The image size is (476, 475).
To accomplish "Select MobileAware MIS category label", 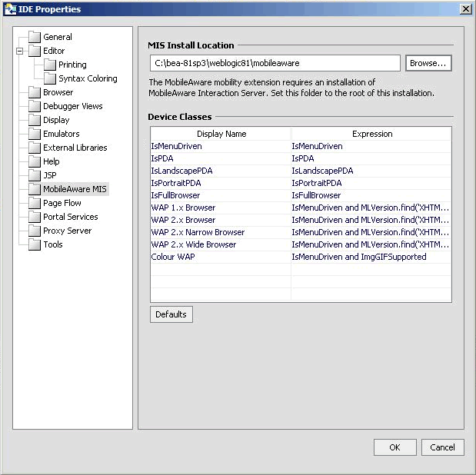I will (75, 189).
